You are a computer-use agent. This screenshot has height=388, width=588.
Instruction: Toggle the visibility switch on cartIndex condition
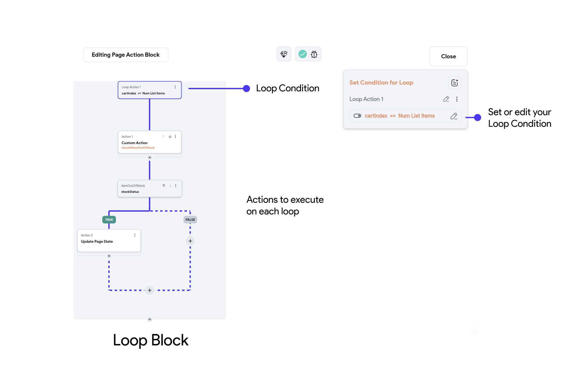(x=356, y=115)
